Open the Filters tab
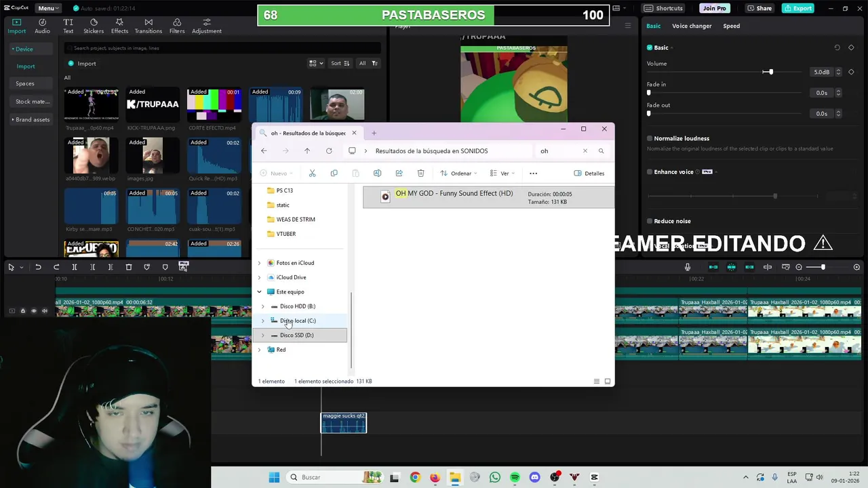Viewport: 868px width, 488px height. [177, 26]
